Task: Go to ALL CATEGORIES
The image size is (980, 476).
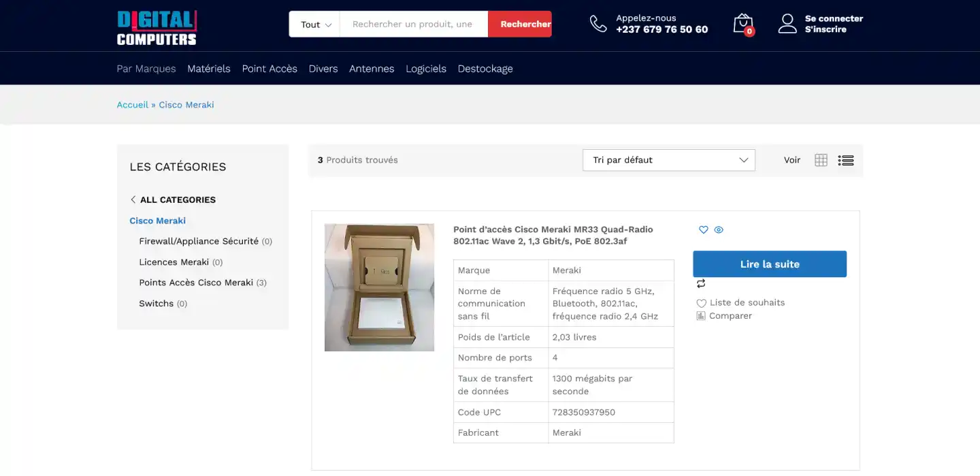Action: [178, 200]
